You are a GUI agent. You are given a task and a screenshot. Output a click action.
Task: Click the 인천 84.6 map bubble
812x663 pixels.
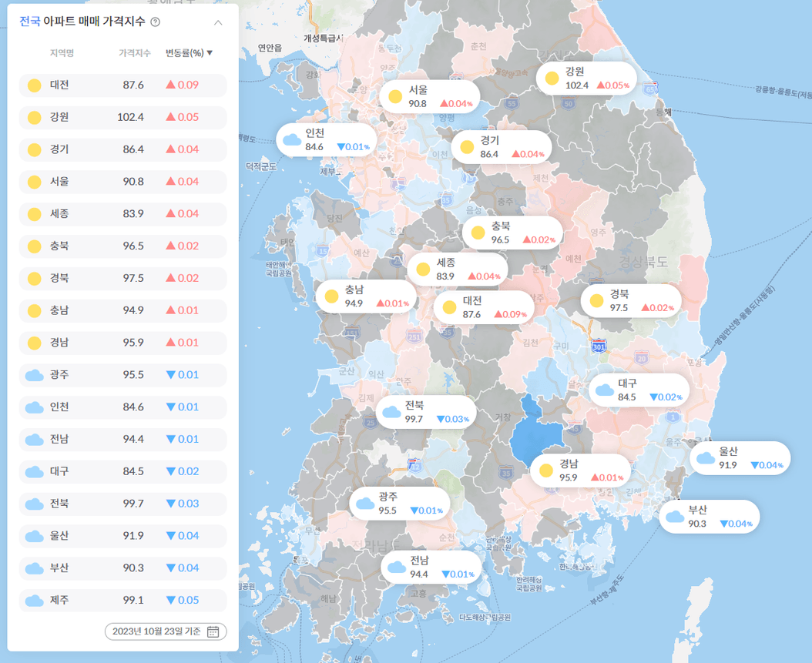pos(326,139)
